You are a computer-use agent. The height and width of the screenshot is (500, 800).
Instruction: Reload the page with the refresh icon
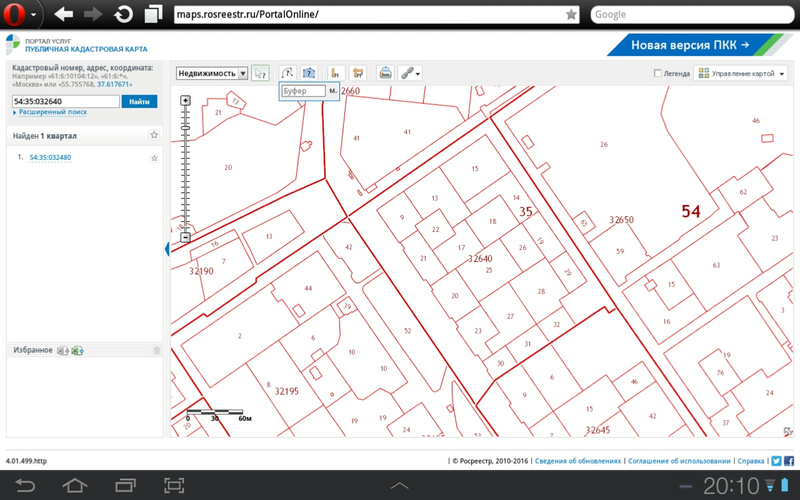point(123,14)
